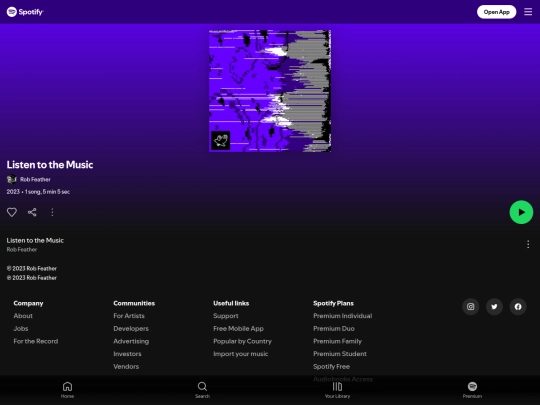This screenshot has width=540, height=405.
Task: Open Spotify Twitter page
Action: pyautogui.click(x=494, y=307)
